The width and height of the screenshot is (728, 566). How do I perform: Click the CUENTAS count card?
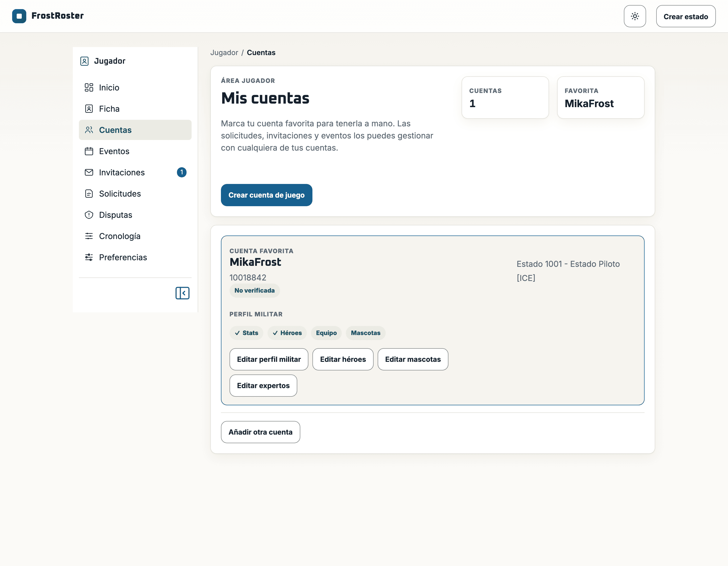coord(505,98)
